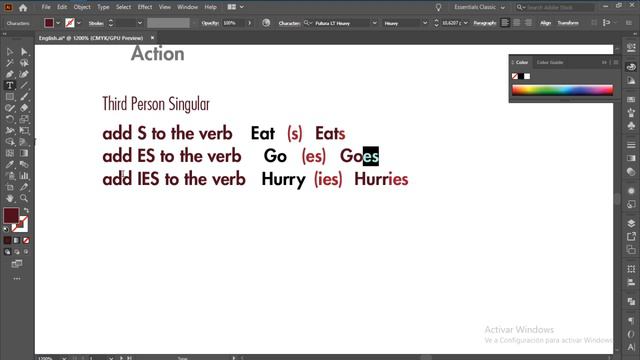Expand the opacity slider arrow
Screen dimensions: 640x360
point(249,23)
